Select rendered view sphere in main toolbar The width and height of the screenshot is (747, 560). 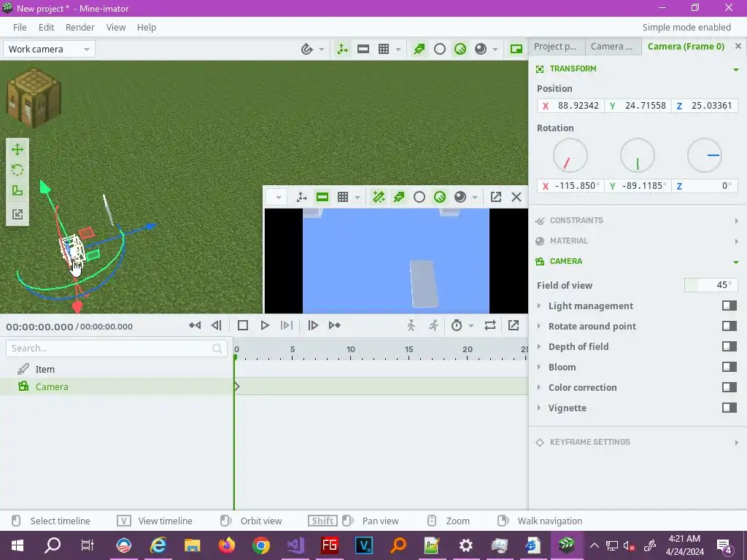click(x=481, y=49)
